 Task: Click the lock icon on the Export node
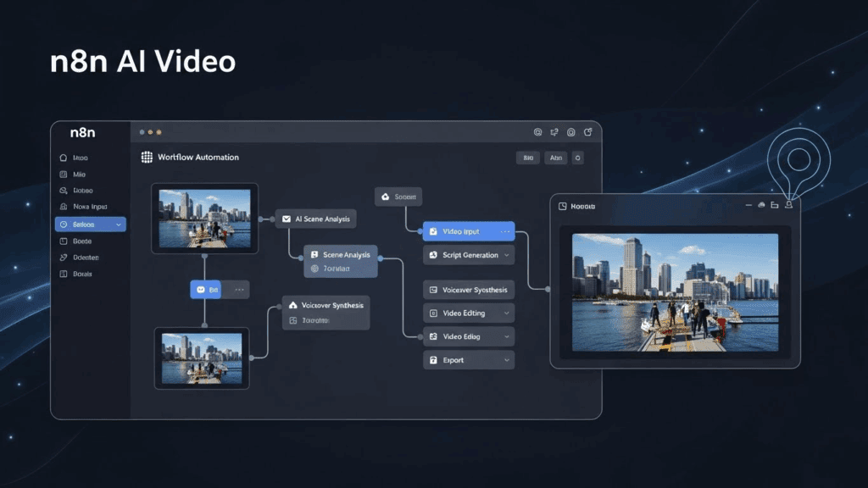click(432, 360)
